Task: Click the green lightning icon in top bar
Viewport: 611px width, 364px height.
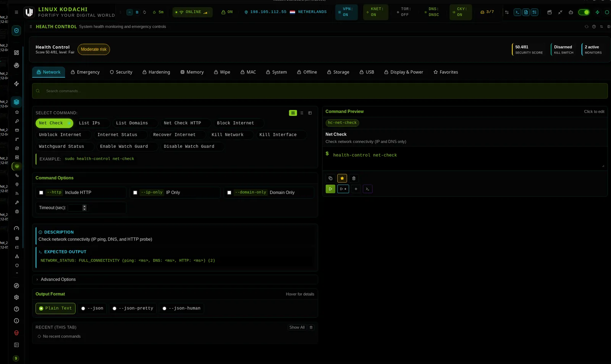Action: click(598, 12)
